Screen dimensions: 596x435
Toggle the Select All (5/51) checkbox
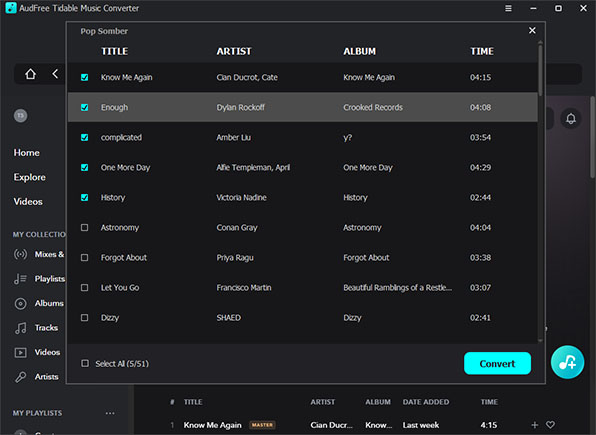[85, 364]
